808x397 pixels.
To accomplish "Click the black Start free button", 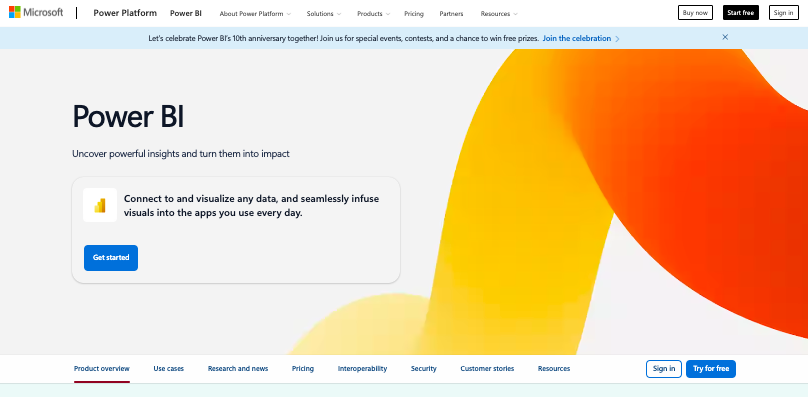I will point(740,13).
